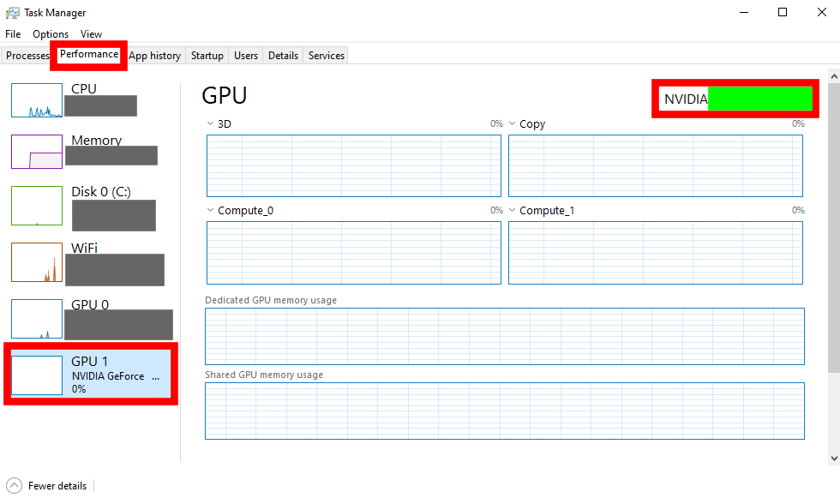Viewport: 840px width, 504px height.
Task: Click the GPU heading text
Action: [224, 95]
